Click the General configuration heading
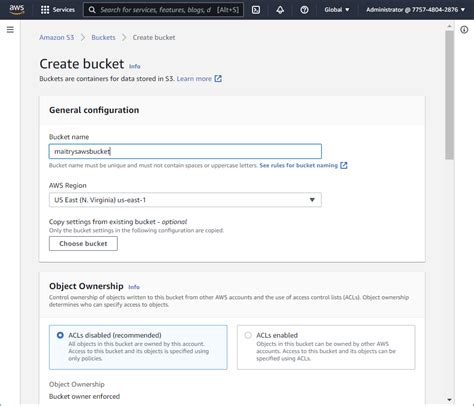 94,110
